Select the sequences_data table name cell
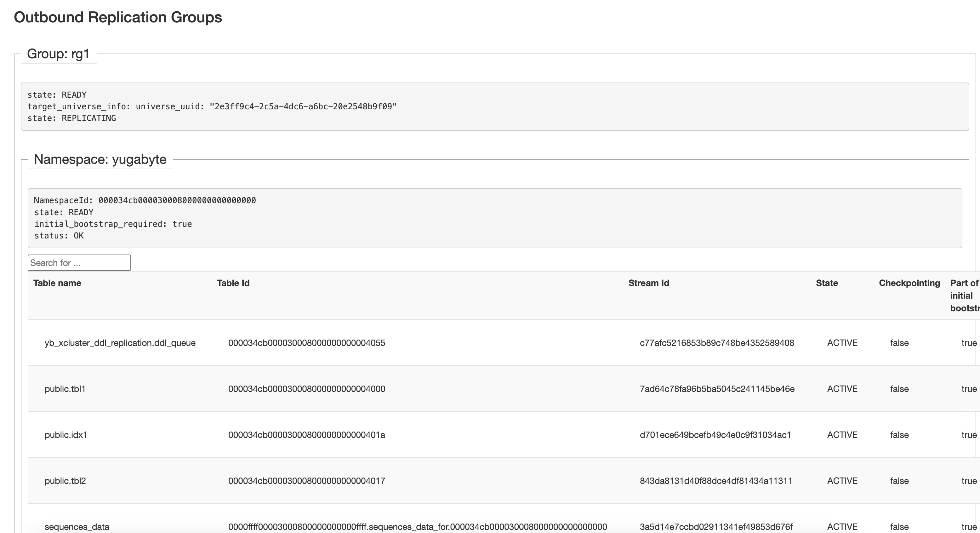980x533 pixels. [77, 527]
